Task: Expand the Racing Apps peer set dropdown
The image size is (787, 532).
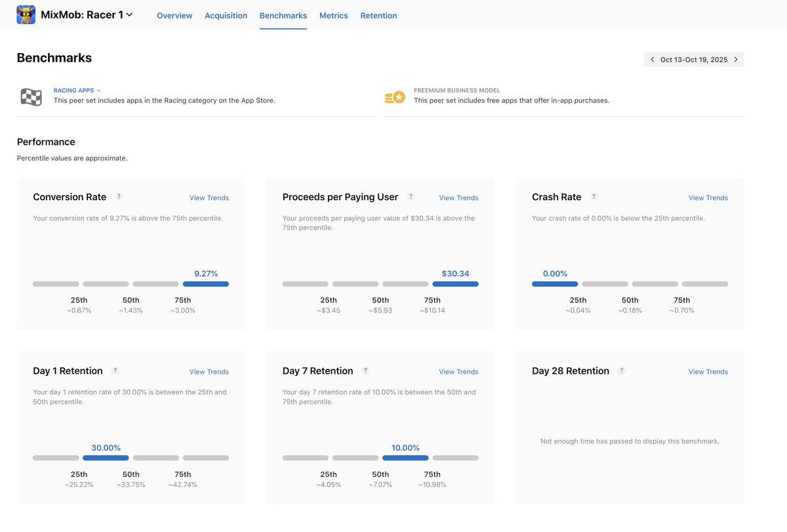Action: pyautogui.click(x=77, y=91)
